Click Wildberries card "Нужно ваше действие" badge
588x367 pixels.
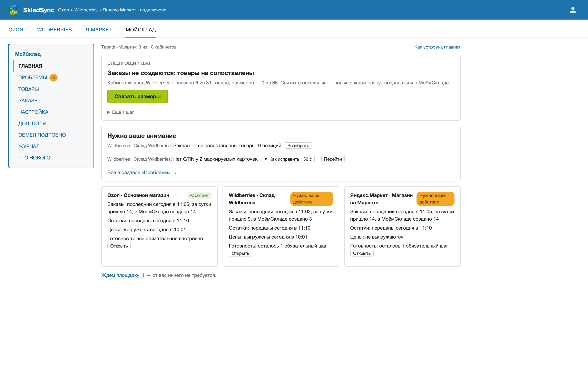point(312,199)
